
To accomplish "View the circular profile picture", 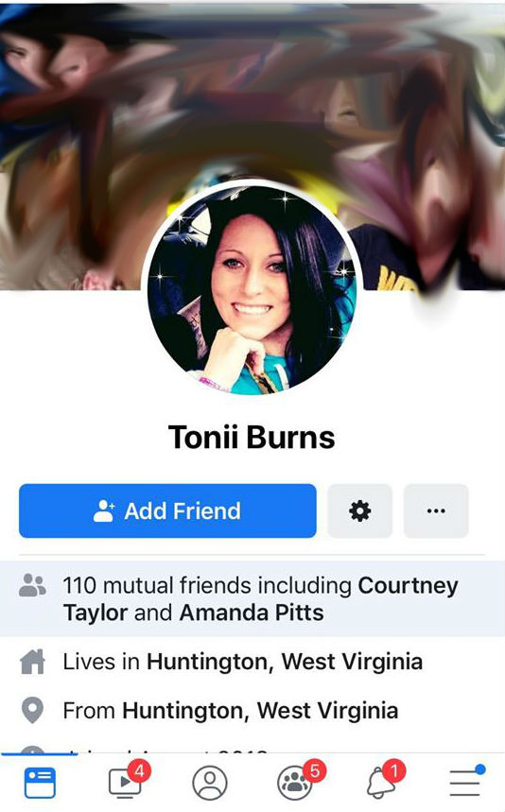I will pos(252,289).
